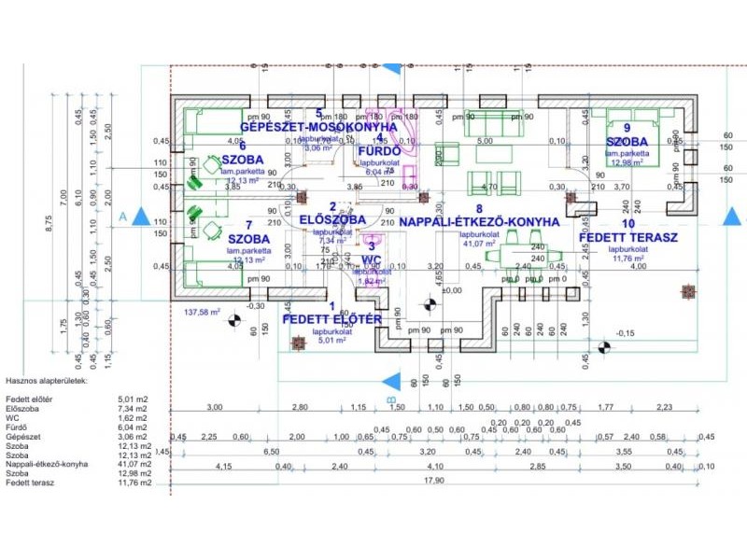Select the level marker symbol next to -0,30
The image size is (747, 560).
click(x=233, y=321)
